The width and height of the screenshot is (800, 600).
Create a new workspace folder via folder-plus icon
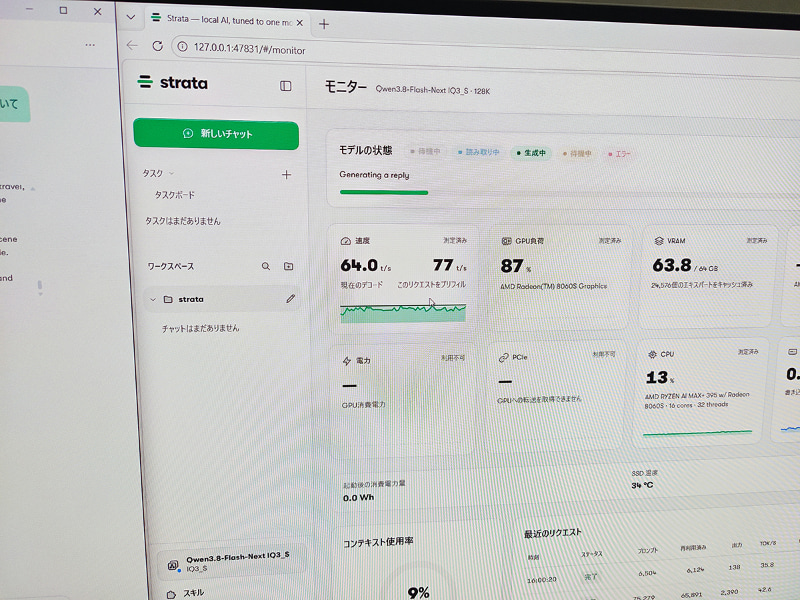(288, 266)
